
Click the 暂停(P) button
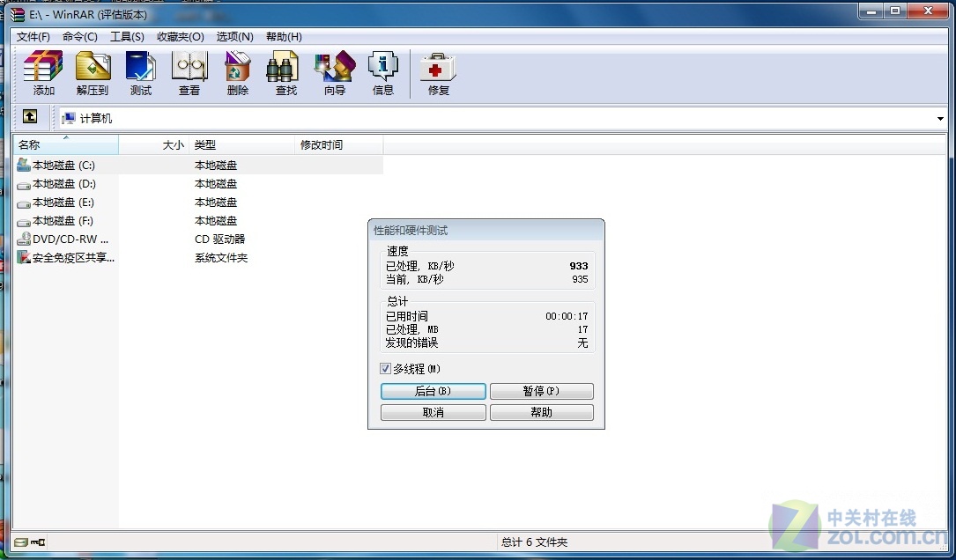coord(541,391)
